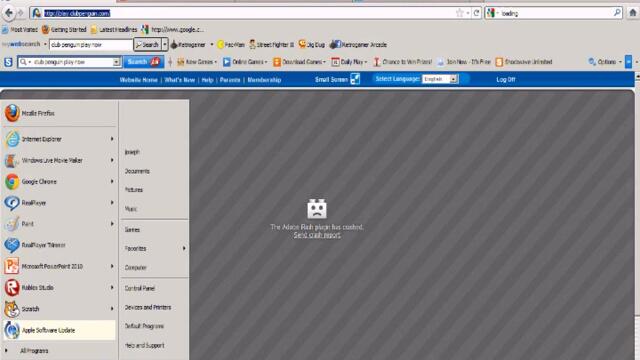Viewport: 640px width, 360px height.
Task: Open the Select Language dropdown
Action: 440,79
